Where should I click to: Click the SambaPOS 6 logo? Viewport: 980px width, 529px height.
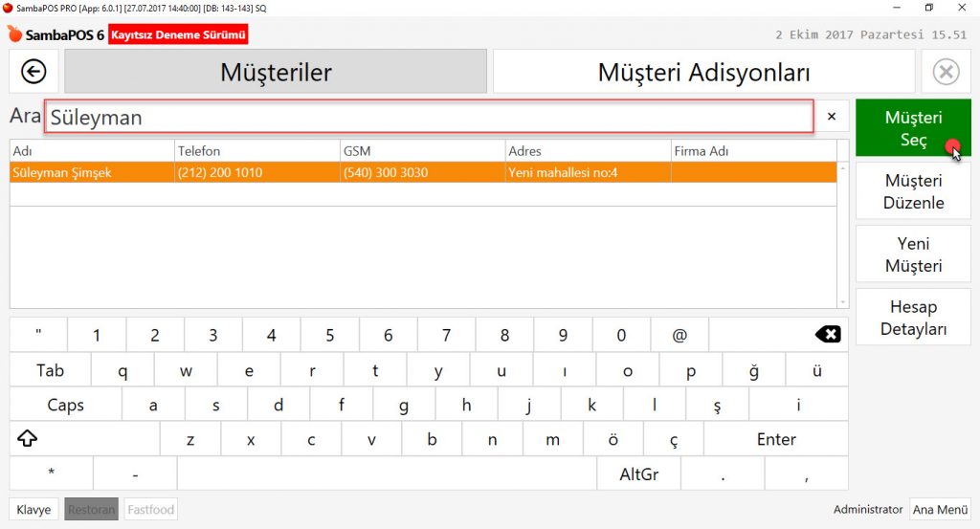56,35
